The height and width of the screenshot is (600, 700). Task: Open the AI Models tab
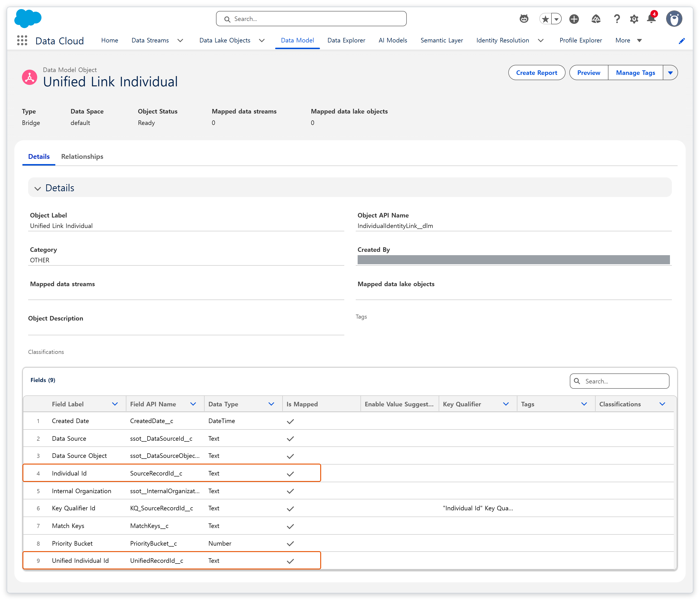393,41
